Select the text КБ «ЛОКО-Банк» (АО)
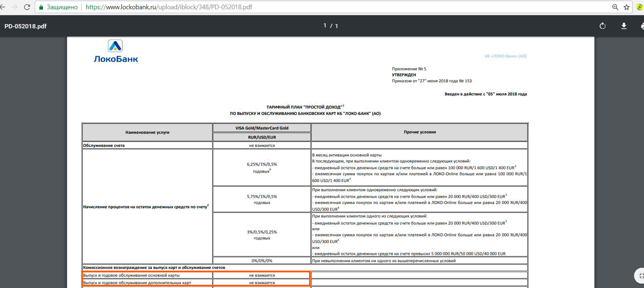 coord(506,56)
